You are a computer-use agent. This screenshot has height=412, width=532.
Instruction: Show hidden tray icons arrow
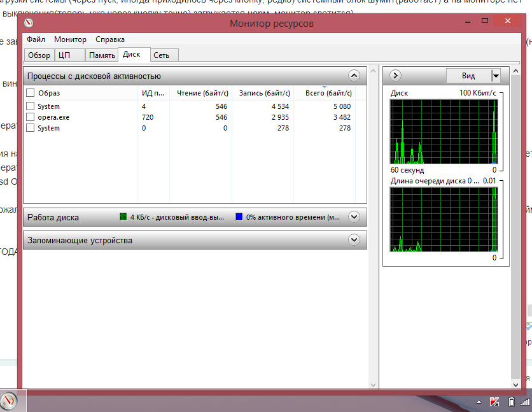(479, 402)
